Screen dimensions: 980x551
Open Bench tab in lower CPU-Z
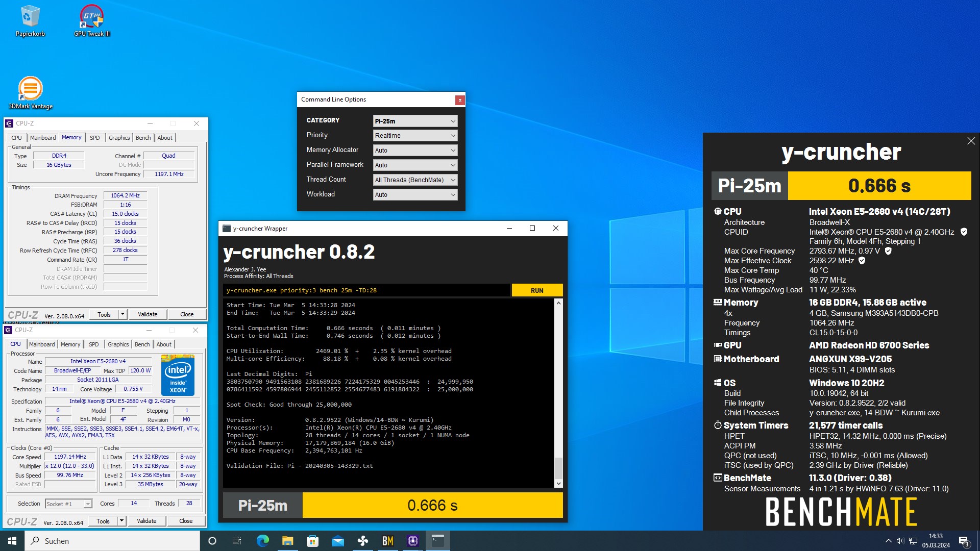pyautogui.click(x=142, y=344)
